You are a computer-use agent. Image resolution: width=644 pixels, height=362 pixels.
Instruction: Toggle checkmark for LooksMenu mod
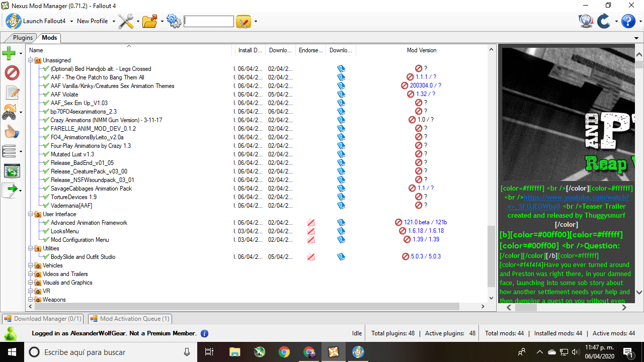pyautogui.click(x=46, y=231)
